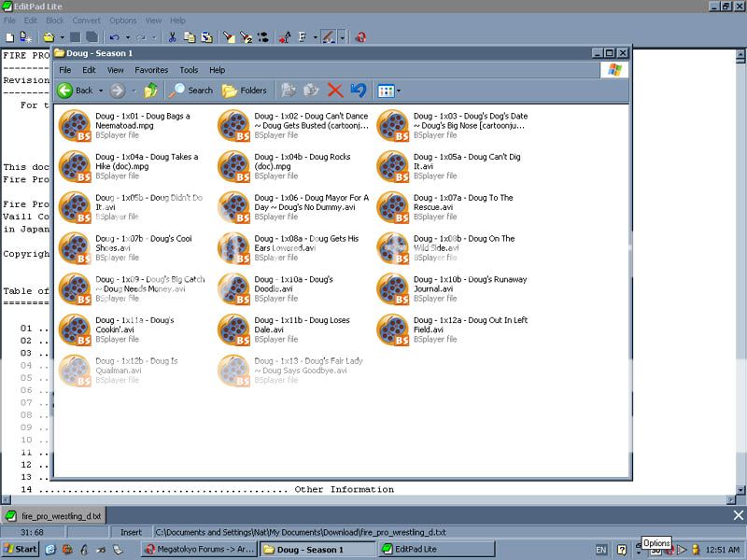The image size is (747, 560).
Task: Click the New file icon in EditPad
Action: [x=9, y=37]
